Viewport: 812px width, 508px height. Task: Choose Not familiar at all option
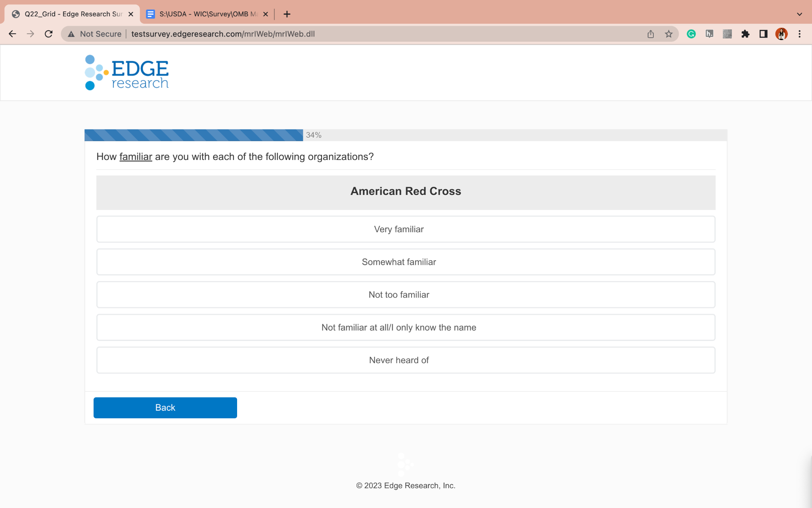406,327
